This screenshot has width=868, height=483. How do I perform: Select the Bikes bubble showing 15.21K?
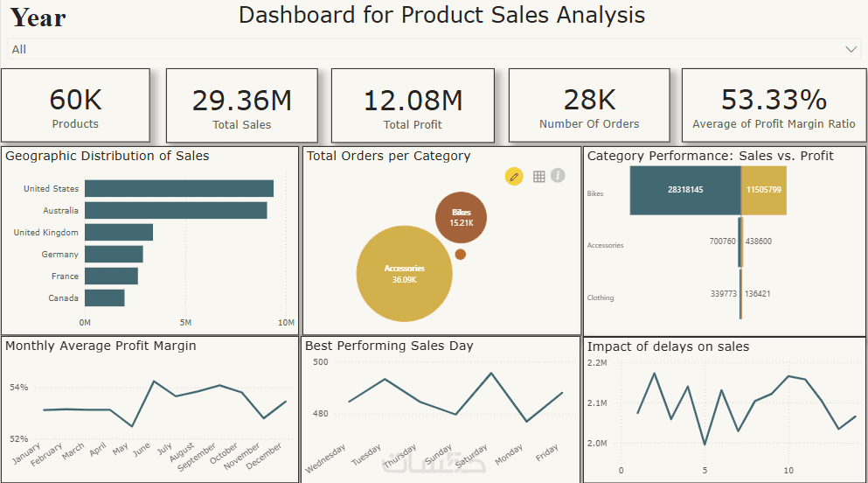coord(461,218)
